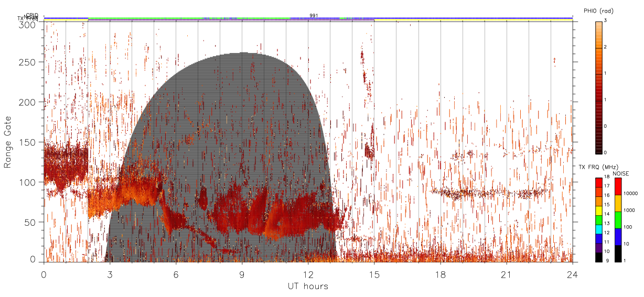644x297 pixels.
Task: Click the green segment of the top frequency strip
Action: pos(146,18)
